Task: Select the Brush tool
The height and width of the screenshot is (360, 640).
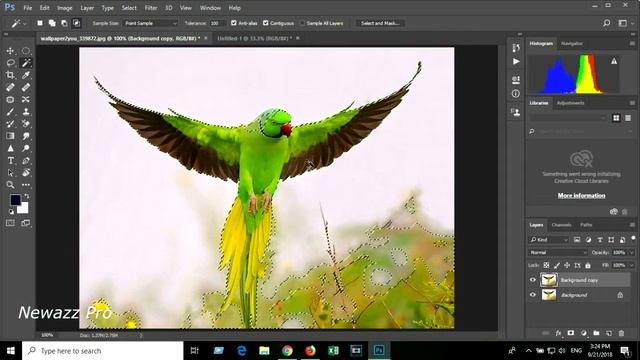Action: 10,111
